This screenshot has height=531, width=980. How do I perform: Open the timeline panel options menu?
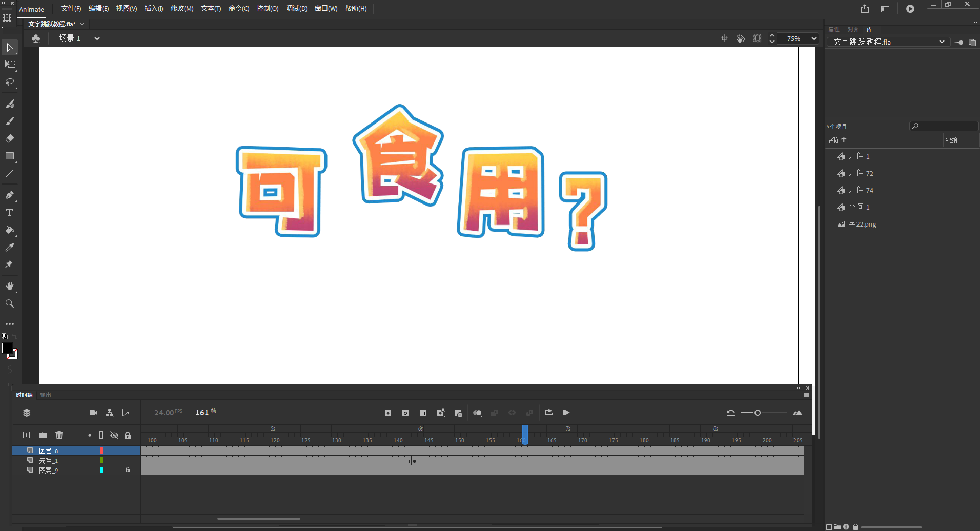point(807,395)
